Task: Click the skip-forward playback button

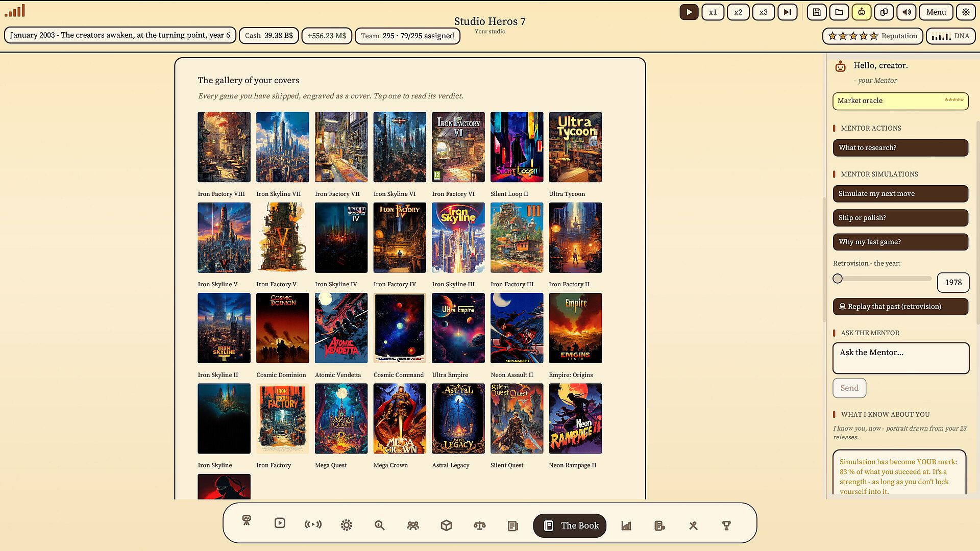Action: point(788,12)
